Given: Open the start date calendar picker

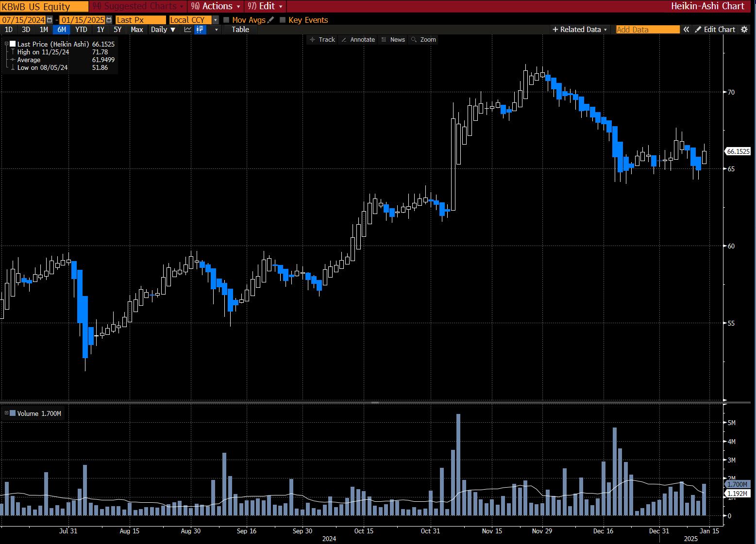Looking at the screenshot, I should click(x=50, y=20).
